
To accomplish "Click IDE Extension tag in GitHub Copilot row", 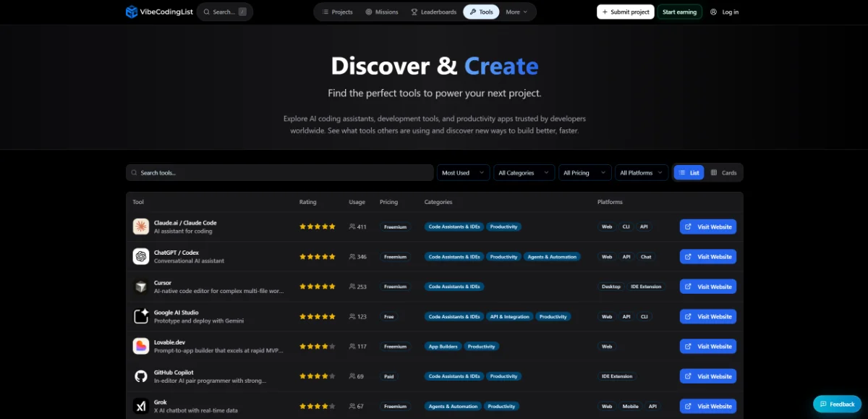I will pos(617,376).
